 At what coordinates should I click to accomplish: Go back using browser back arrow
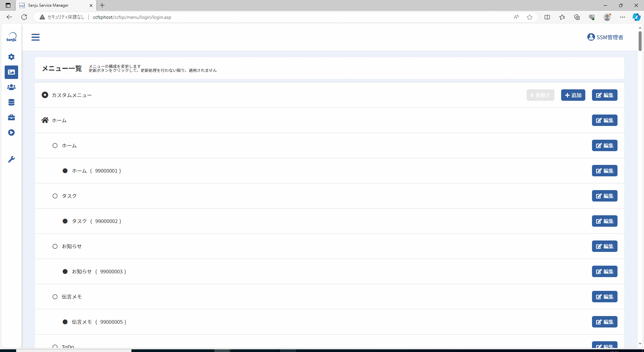click(x=9, y=17)
